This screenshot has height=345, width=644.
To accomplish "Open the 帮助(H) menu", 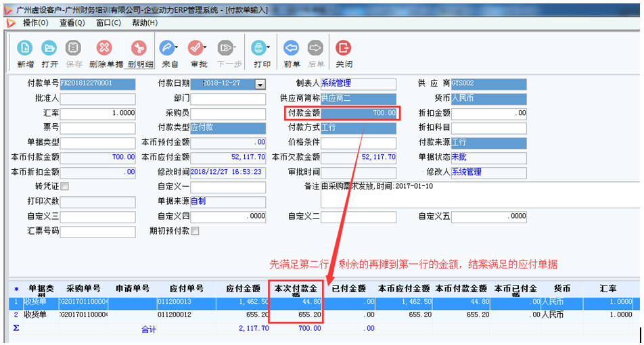I will coord(144,23).
